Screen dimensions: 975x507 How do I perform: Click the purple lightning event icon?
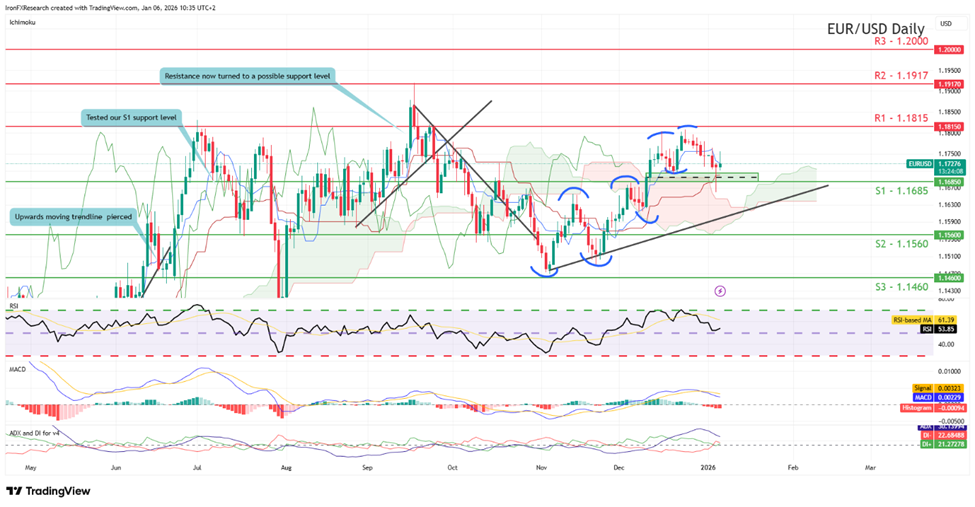(x=721, y=290)
